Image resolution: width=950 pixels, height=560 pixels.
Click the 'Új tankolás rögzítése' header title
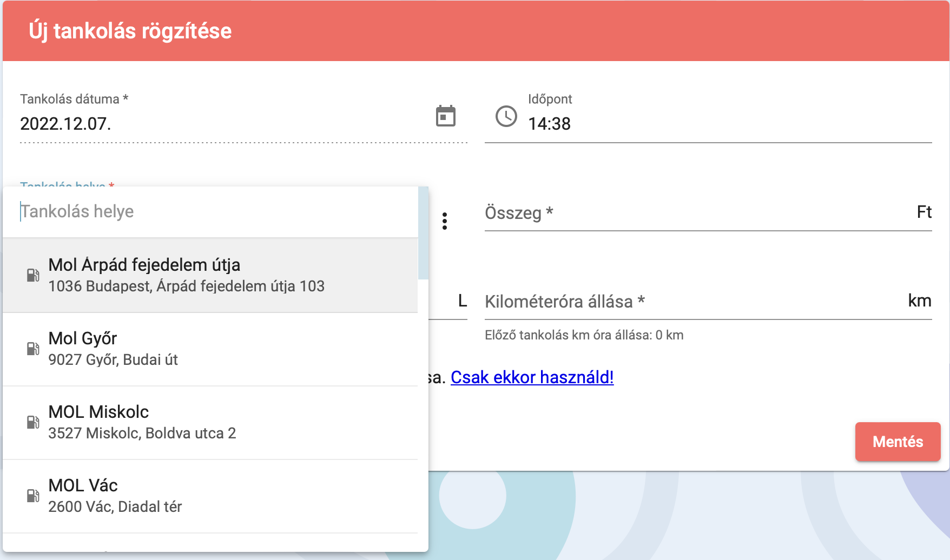(x=130, y=31)
